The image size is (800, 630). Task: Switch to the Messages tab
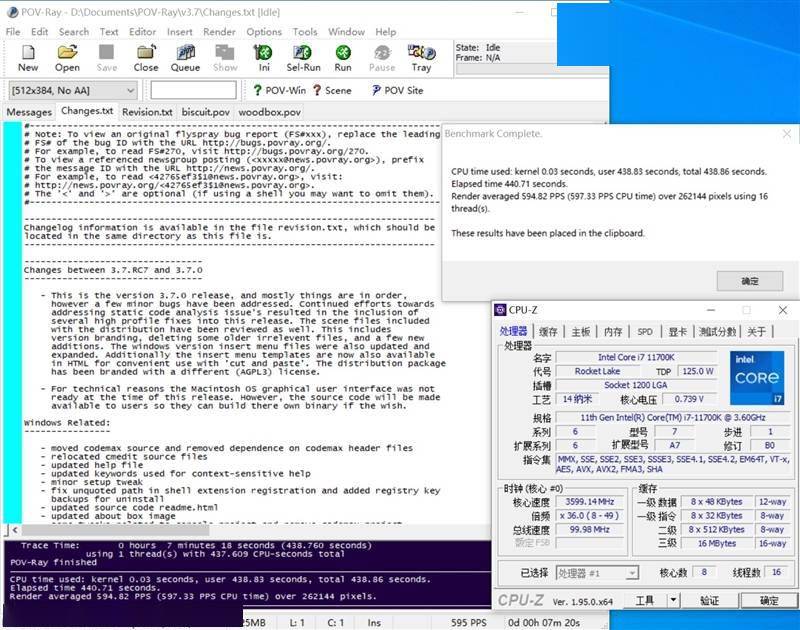pos(29,112)
